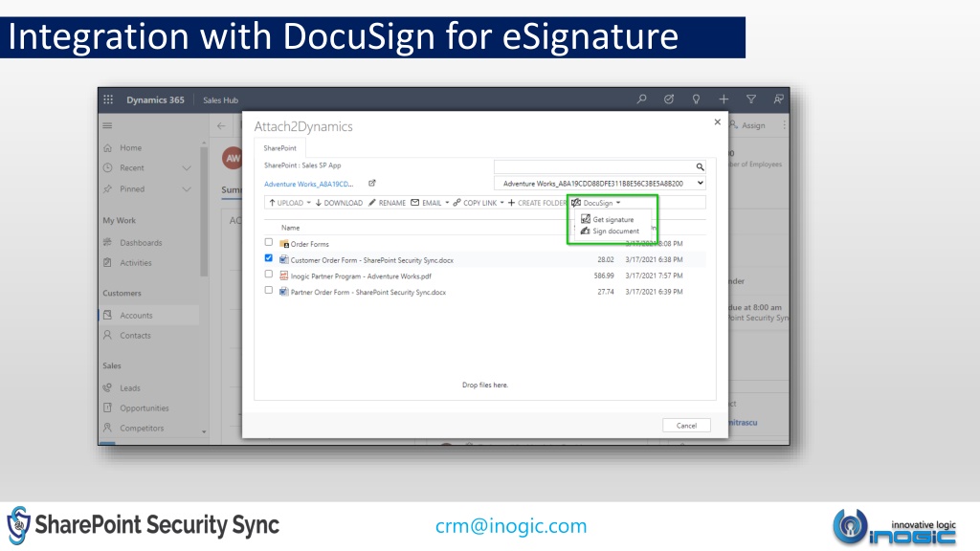This screenshot has width=980, height=551.
Task: Check the Partner Order Form checkbox
Action: 269,290
